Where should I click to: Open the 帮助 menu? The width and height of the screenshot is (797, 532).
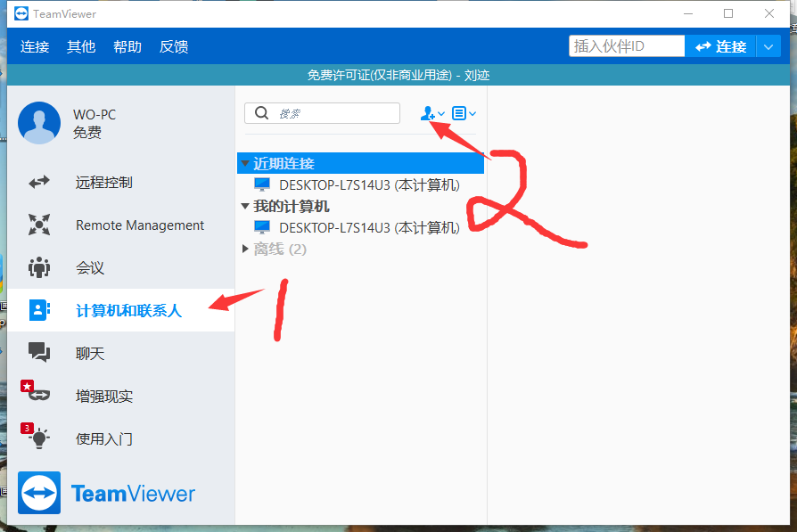tap(127, 46)
